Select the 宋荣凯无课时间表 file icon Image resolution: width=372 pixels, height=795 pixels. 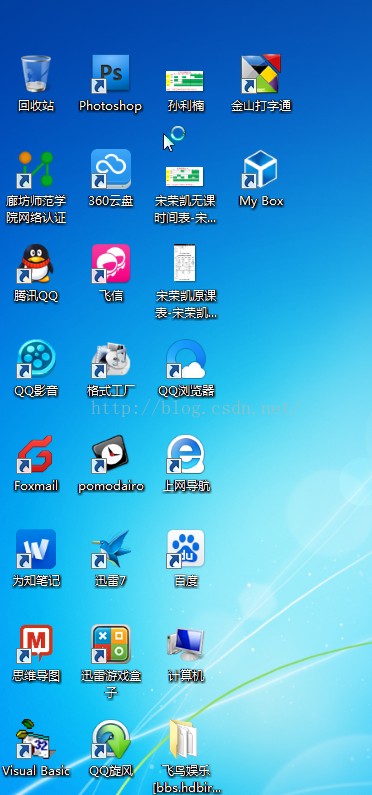tap(185, 176)
